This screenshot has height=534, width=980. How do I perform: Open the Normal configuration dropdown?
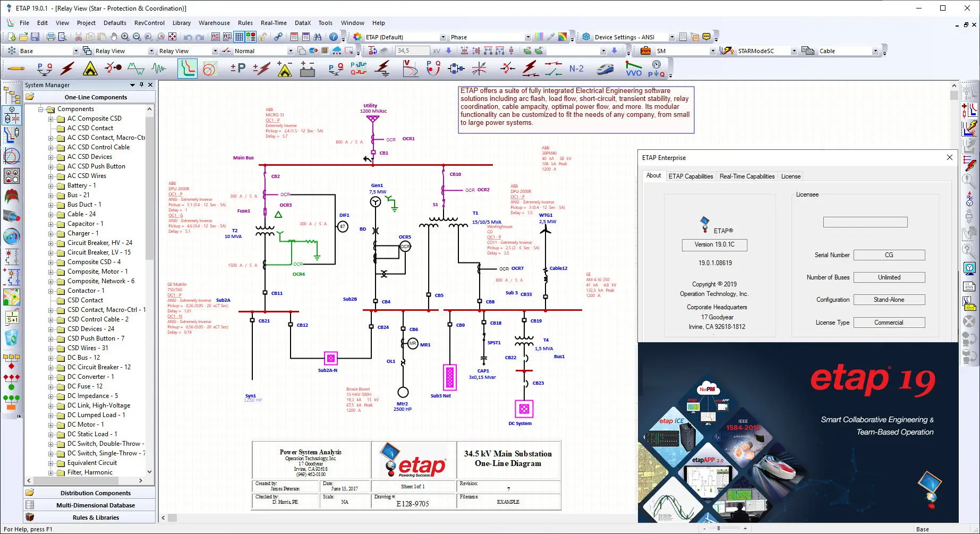pos(290,51)
